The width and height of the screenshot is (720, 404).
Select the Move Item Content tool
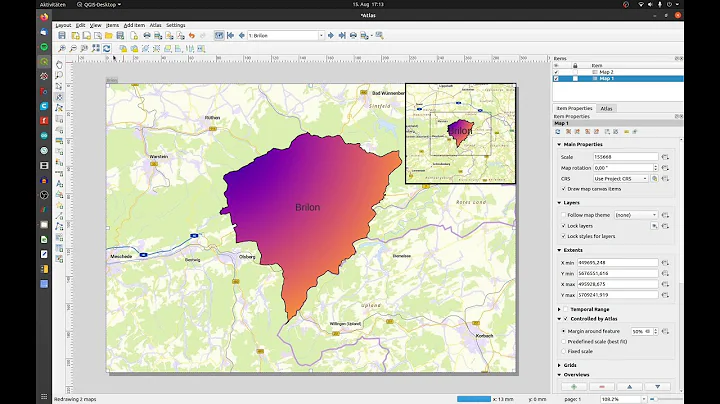(x=59, y=97)
